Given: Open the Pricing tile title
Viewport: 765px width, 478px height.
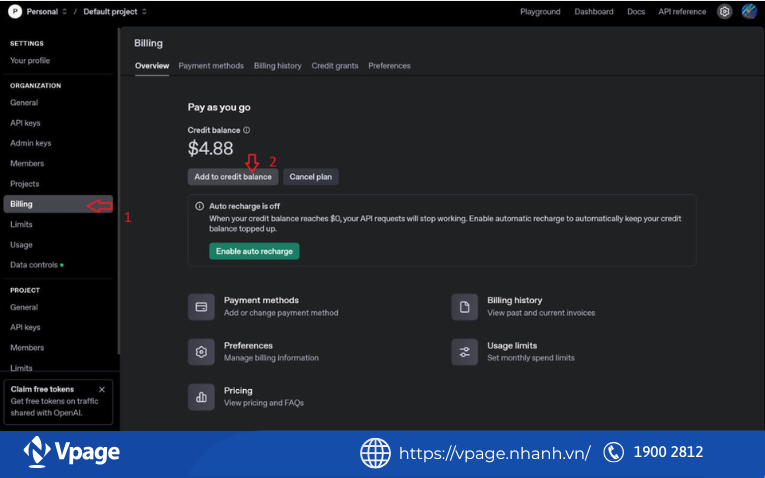Looking at the screenshot, I should point(238,391).
